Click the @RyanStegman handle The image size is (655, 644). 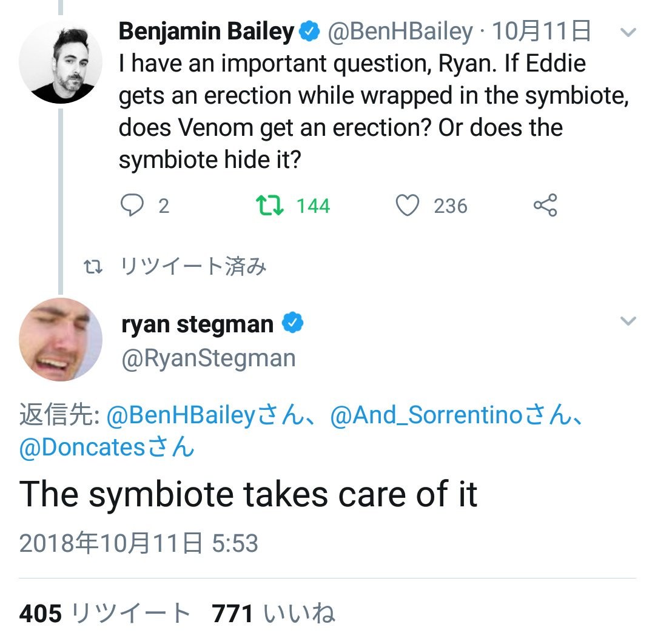(208, 358)
